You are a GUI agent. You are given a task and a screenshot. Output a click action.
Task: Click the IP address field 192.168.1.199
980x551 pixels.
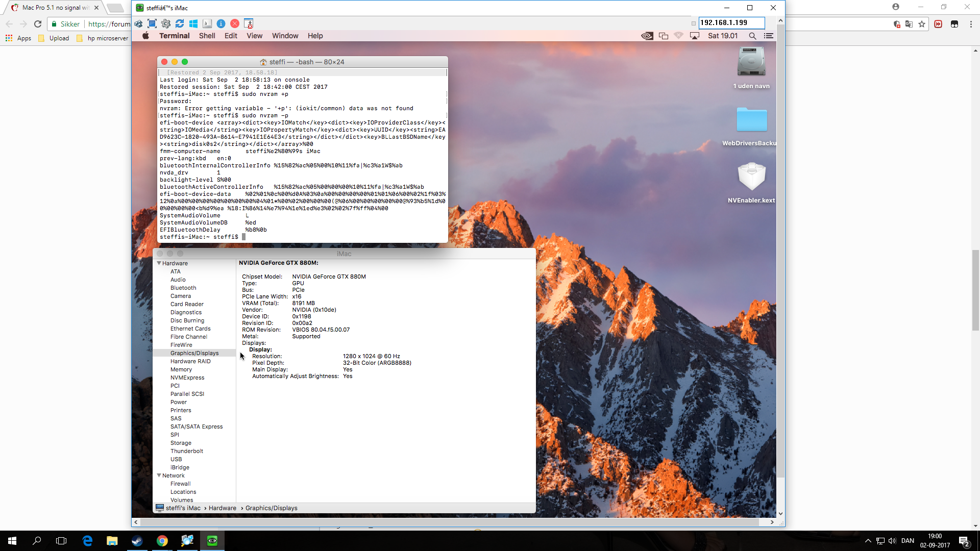731,23
